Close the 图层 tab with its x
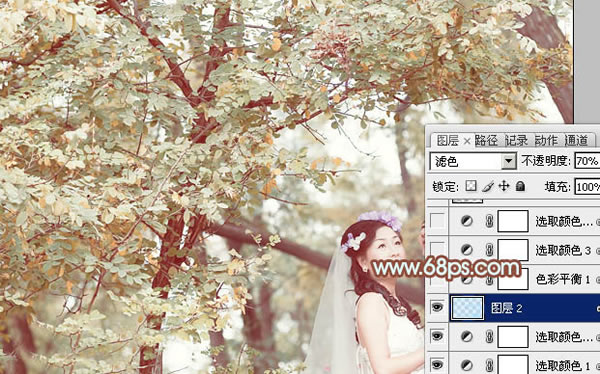 467,141
